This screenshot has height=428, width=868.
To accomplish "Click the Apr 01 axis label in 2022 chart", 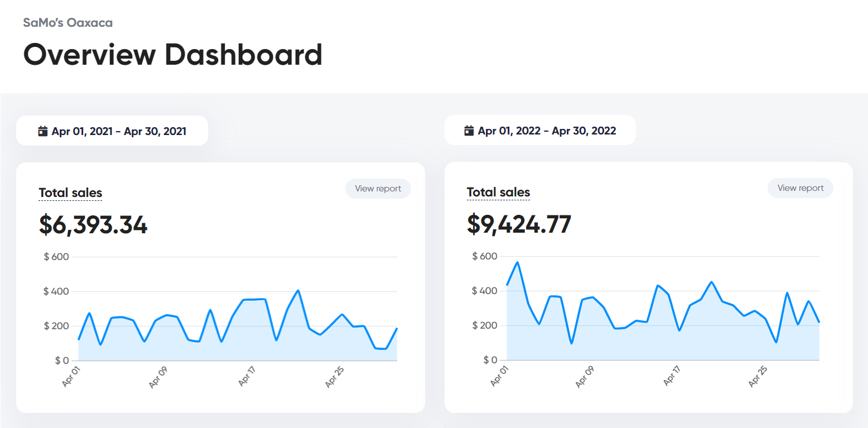I will (x=500, y=376).
